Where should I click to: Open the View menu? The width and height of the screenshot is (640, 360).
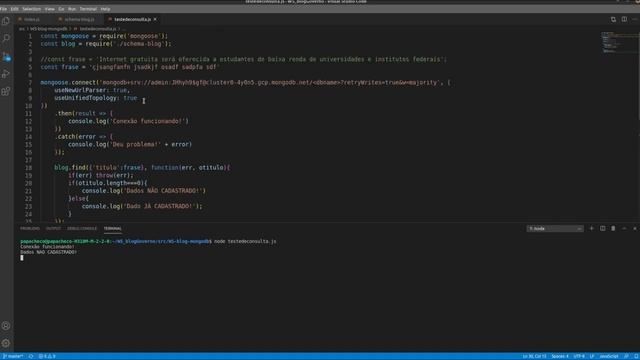(x=49, y=9)
